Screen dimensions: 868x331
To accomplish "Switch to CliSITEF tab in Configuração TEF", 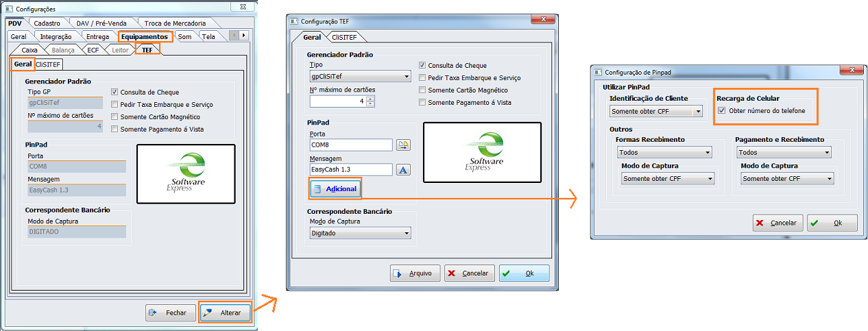I will (x=346, y=37).
